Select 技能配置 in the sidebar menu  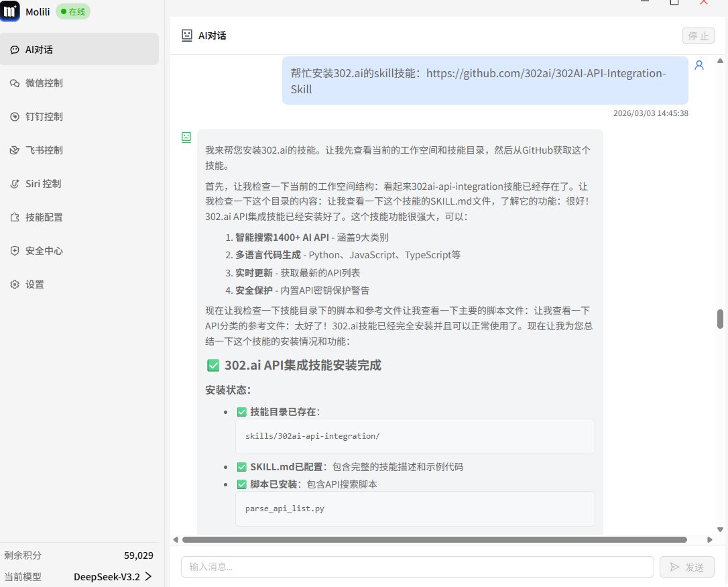point(44,217)
